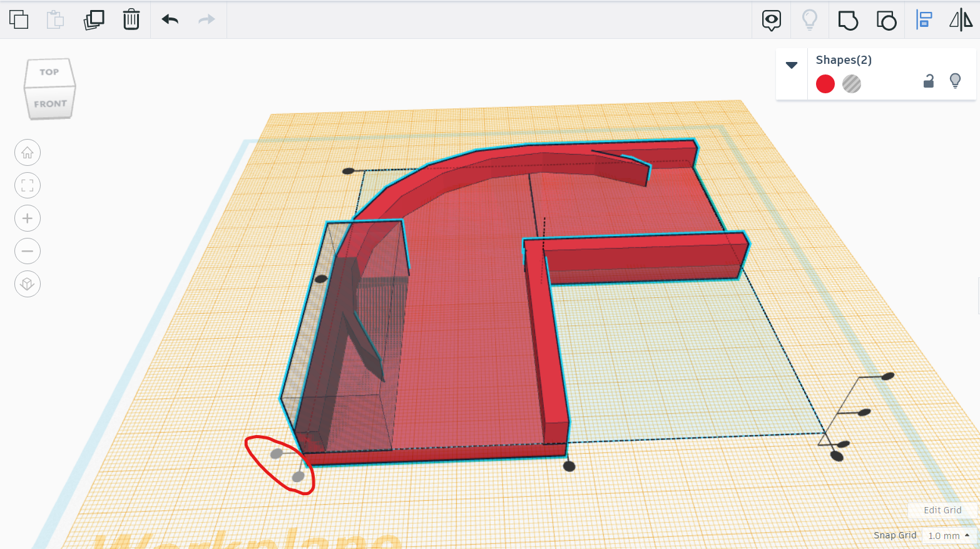The width and height of the screenshot is (980, 549).
Task: Activate the Mirror flip tool
Action: [961, 20]
